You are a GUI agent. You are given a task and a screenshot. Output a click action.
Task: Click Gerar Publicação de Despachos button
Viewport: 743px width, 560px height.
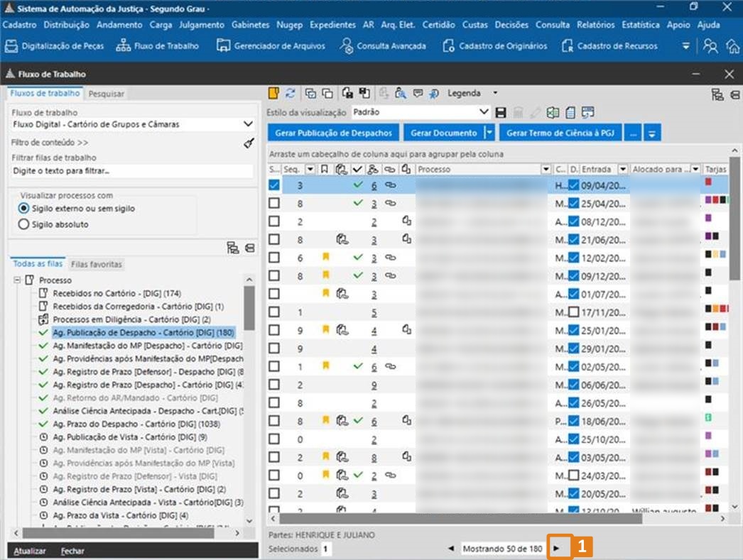[334, 133]
